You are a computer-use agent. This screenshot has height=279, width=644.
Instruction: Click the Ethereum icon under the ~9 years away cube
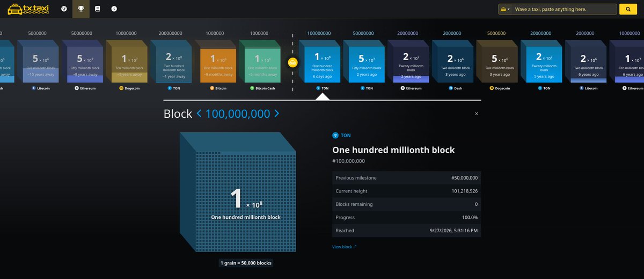coord(77,88)
